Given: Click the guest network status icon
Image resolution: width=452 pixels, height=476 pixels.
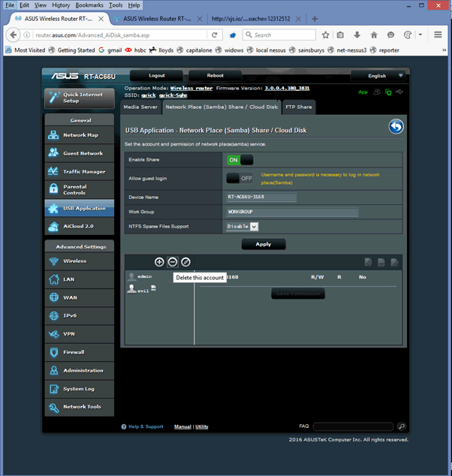Looking at the screenshot, I should (377, 92).
